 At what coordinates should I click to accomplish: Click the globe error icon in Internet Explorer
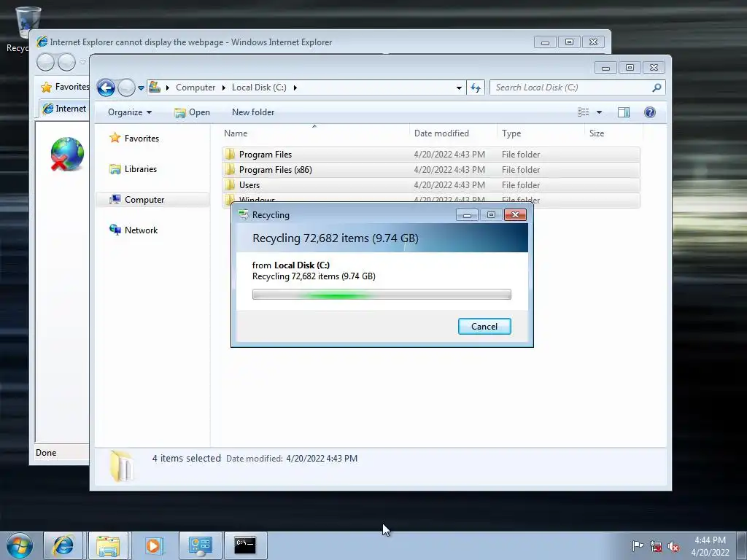point(67,155)
